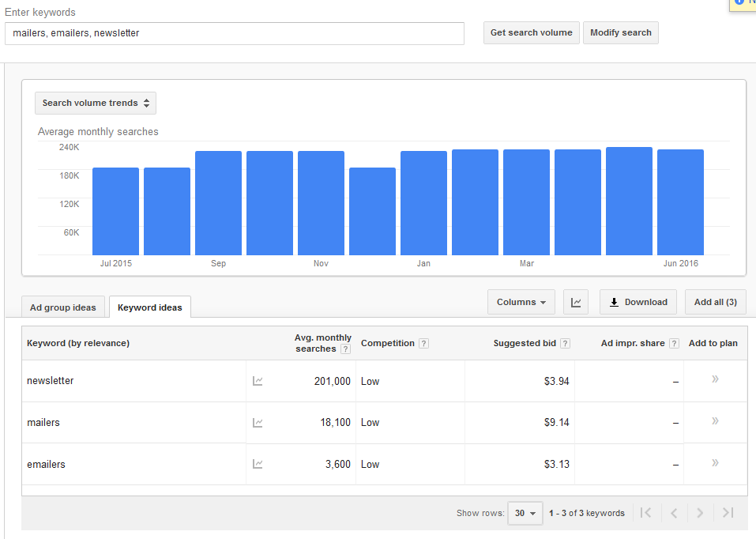
Task: Open the Columns dropdown menu
Action: pos(521,302)
